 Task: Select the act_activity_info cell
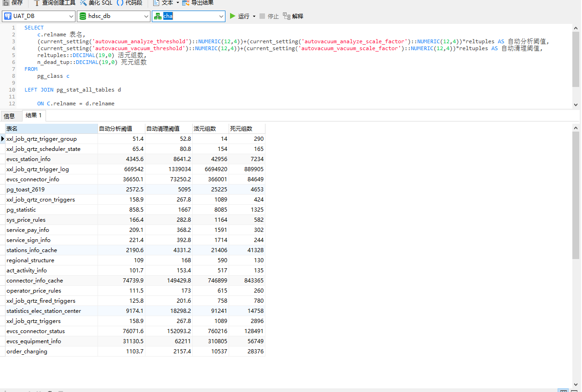pos(52,271)
